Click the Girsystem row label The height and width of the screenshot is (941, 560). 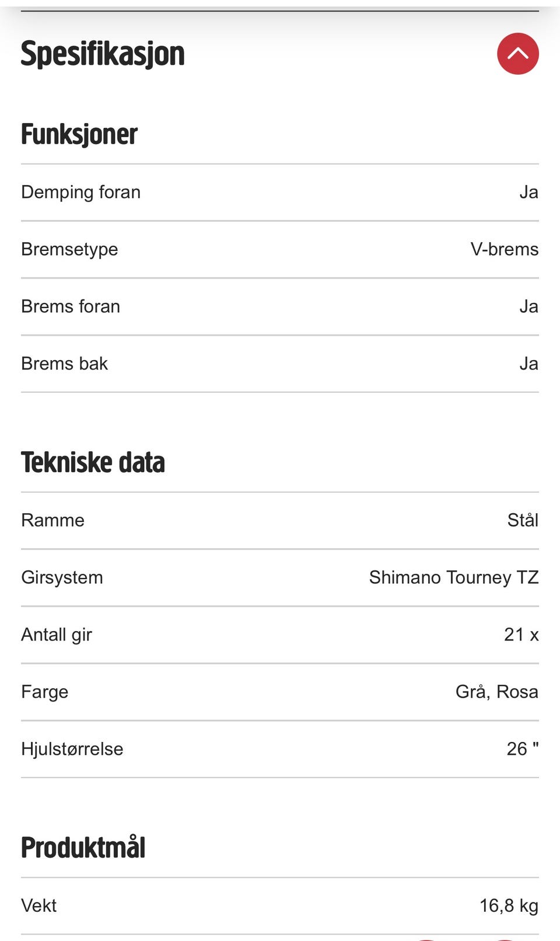[x=62, y=578]
